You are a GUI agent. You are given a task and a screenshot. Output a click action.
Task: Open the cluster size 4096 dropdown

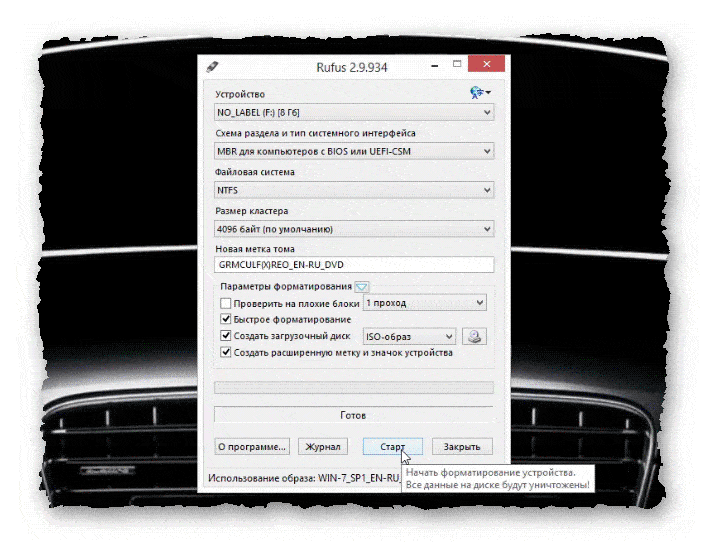tap(354, 229)
